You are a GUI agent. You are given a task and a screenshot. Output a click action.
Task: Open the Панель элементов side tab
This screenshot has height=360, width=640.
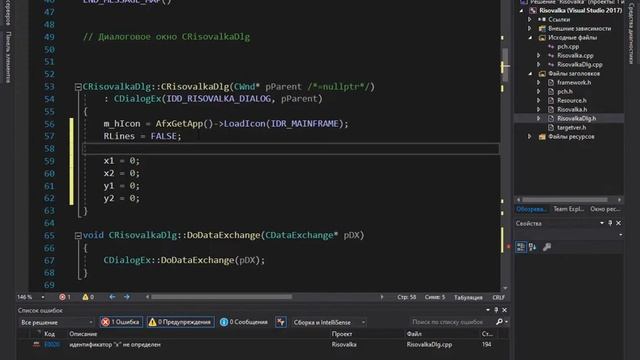(x=9, y=57)
